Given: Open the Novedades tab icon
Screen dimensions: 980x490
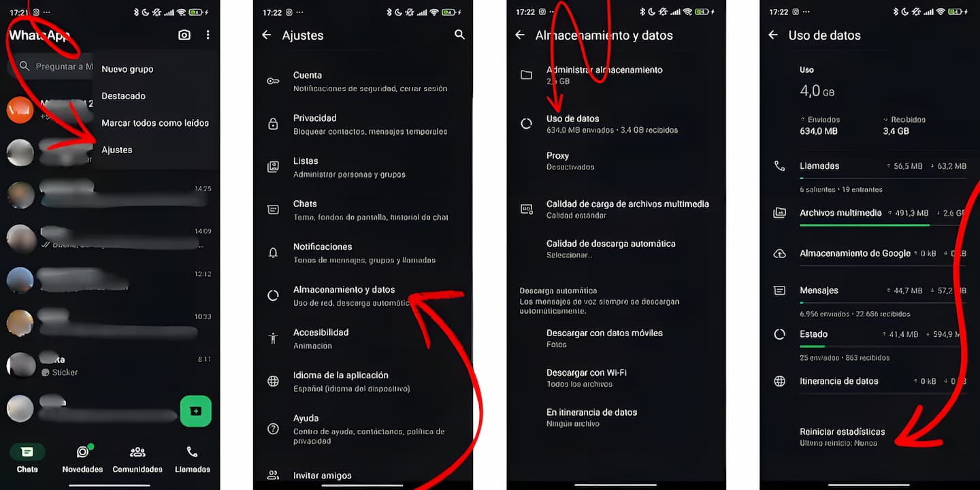Looking at the screenshot, I should point(83,452).
